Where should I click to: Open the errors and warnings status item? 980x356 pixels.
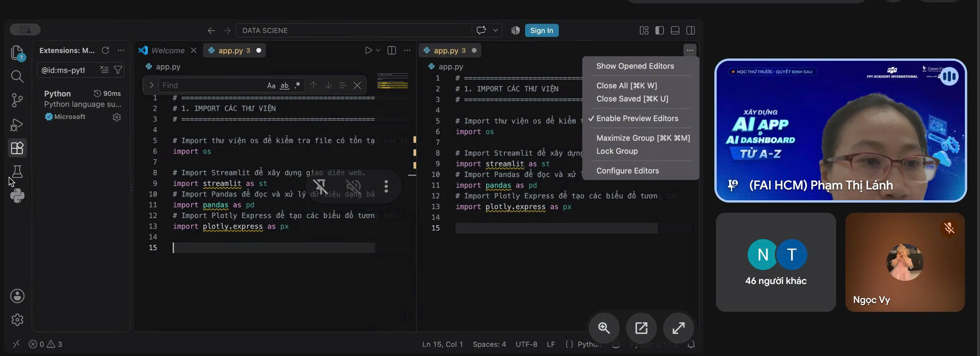tap(46, 344)
